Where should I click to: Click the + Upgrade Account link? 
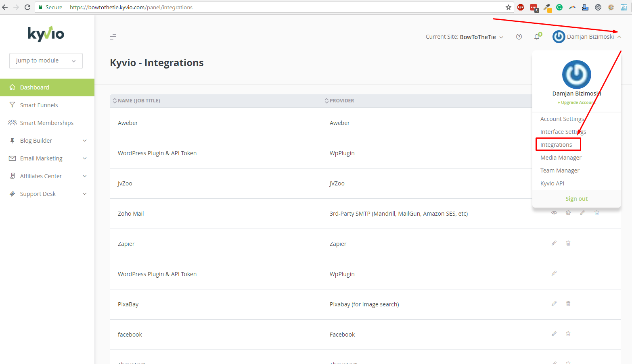[x=576, y=103]
